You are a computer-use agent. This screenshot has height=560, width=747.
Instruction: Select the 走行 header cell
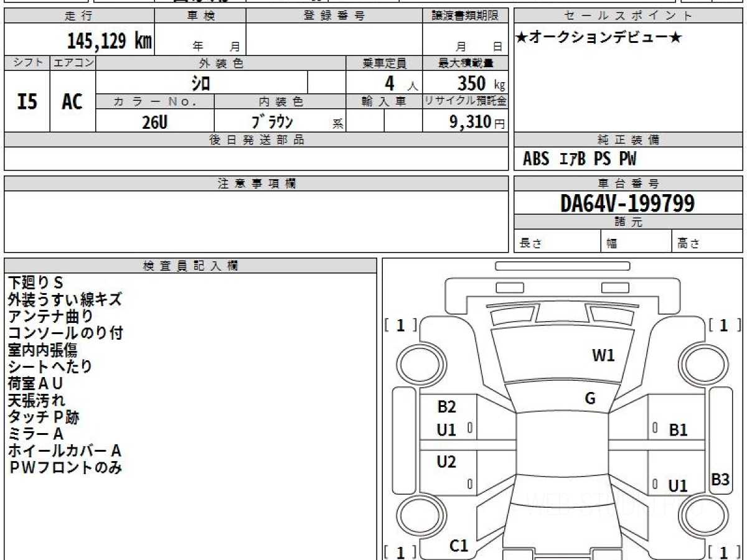79,16
